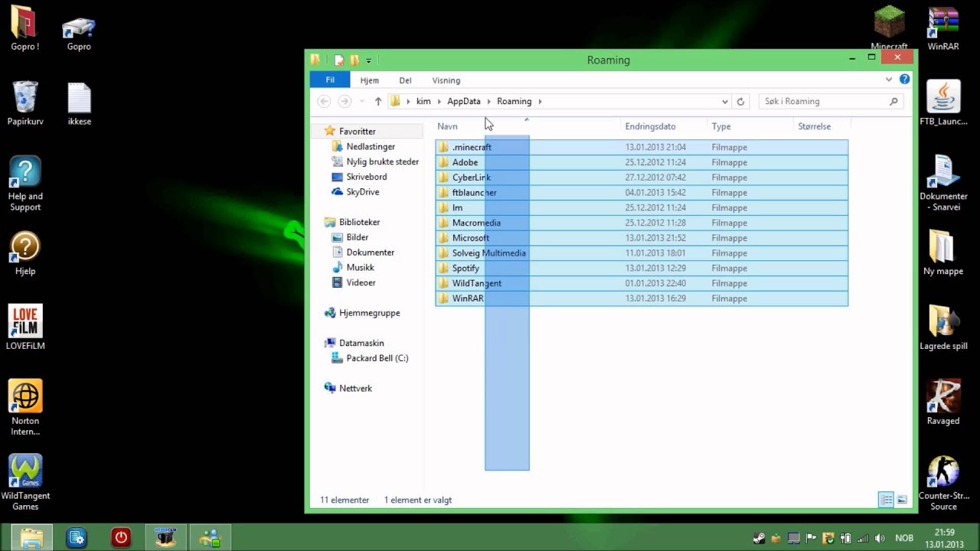Open SkyDrive in navigation pane
This screenshot has width=980, height=551.
(362, 192)
